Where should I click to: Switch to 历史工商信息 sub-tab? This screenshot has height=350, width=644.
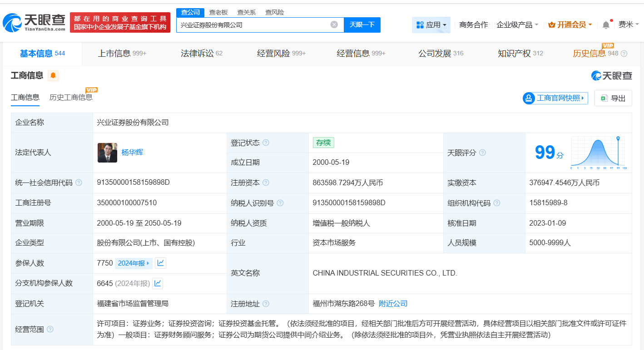point(70,97)
